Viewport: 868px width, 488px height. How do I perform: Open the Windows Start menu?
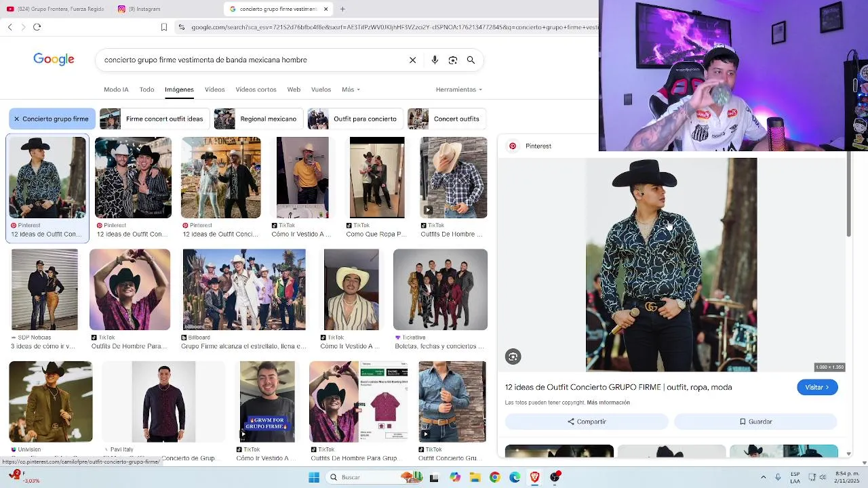coord(313,477)
